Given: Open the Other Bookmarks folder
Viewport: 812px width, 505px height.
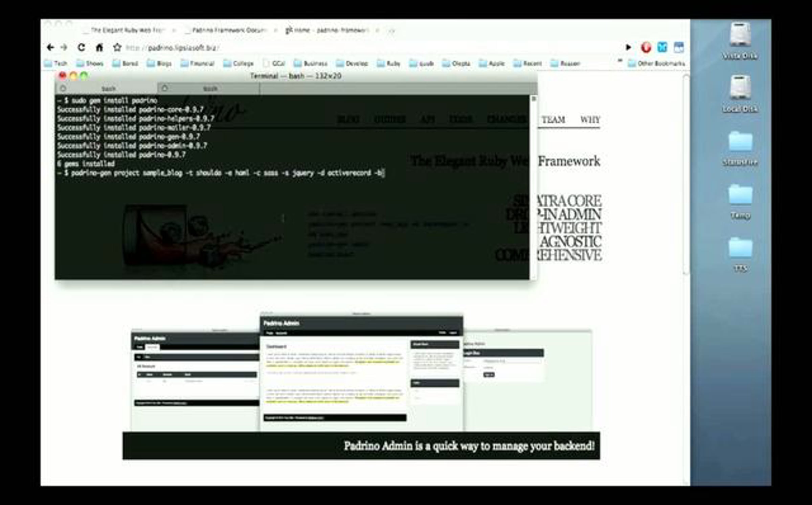Looking at the screenshot, I should pyautogui.click(x=656, y=64).
